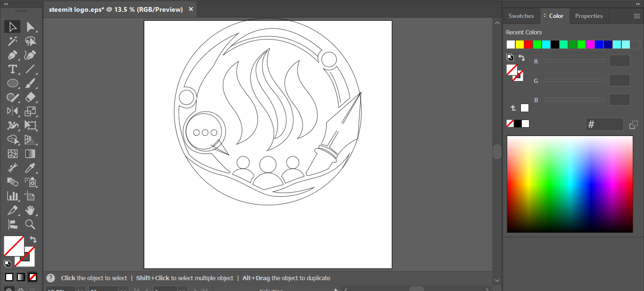Pick a color from the spectrum picker
Image resolution: width=644 pixels, height=291 pixels.
[x=570, y=184]
